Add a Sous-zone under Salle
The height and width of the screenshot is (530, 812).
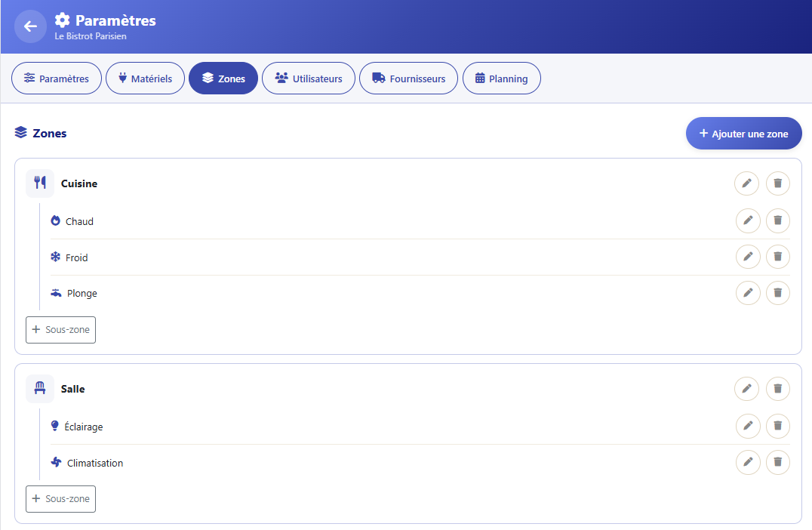point(60,498)
